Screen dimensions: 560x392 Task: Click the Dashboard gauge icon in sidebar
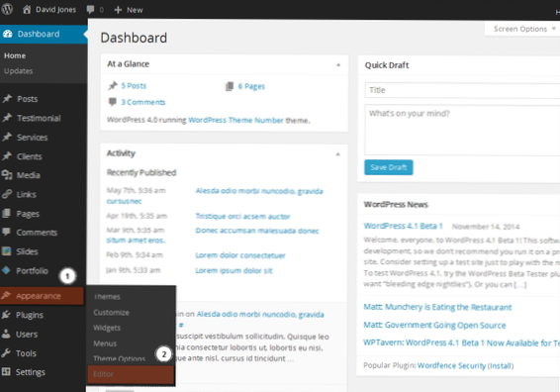click(8, 34)
